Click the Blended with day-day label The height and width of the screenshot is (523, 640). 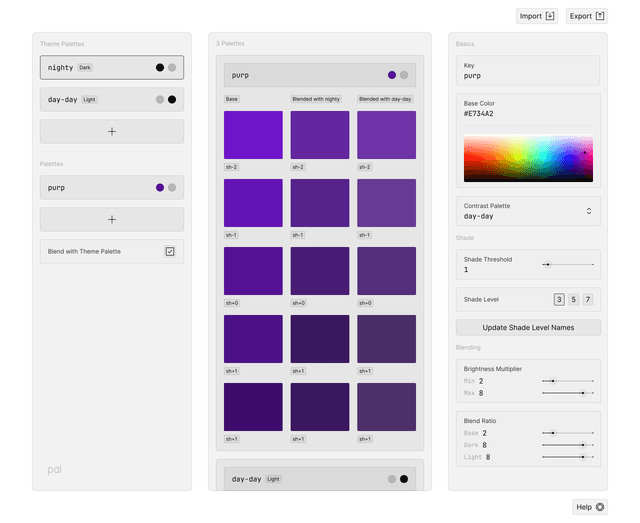pos(385,99)
